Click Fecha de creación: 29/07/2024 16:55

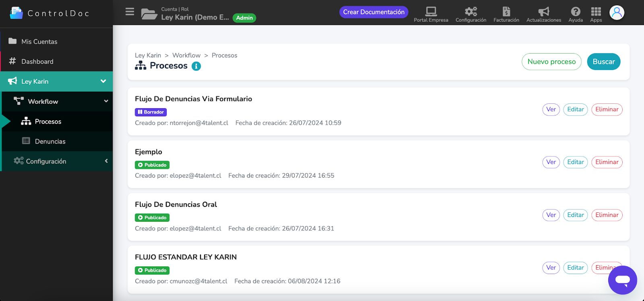281,175
